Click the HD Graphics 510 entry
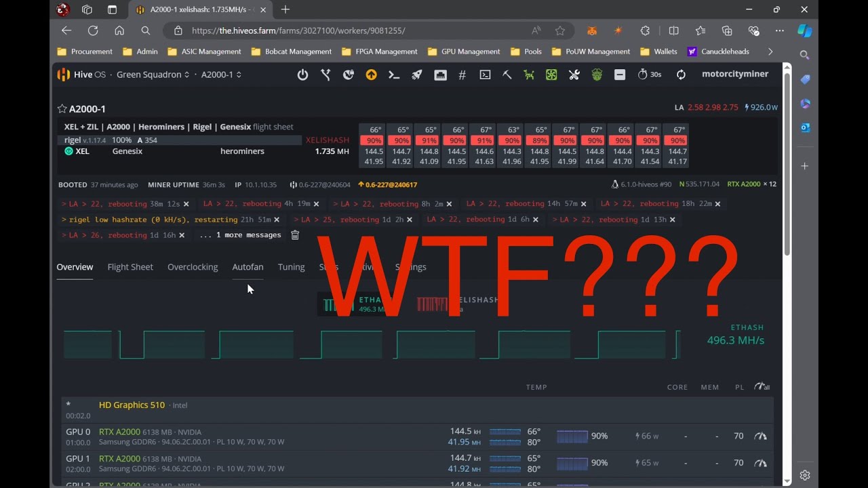868x488 pixels. 132,405
